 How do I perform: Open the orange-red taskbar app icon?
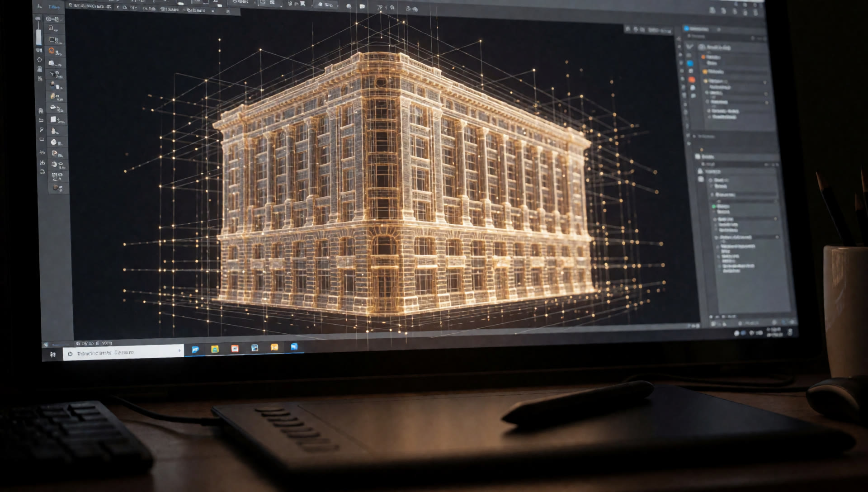point(235,348)
